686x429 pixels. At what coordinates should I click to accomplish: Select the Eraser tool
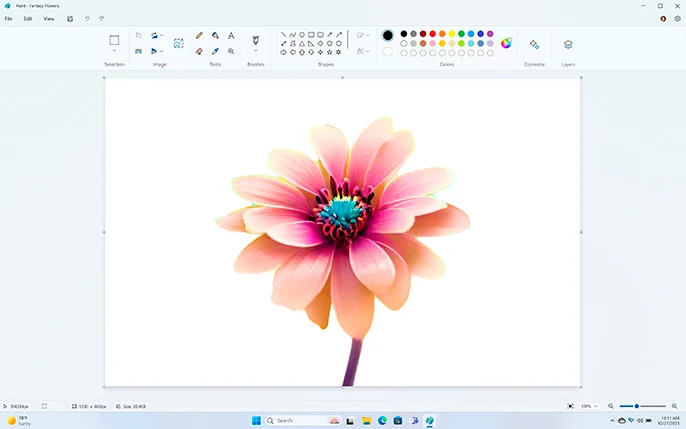199,51
